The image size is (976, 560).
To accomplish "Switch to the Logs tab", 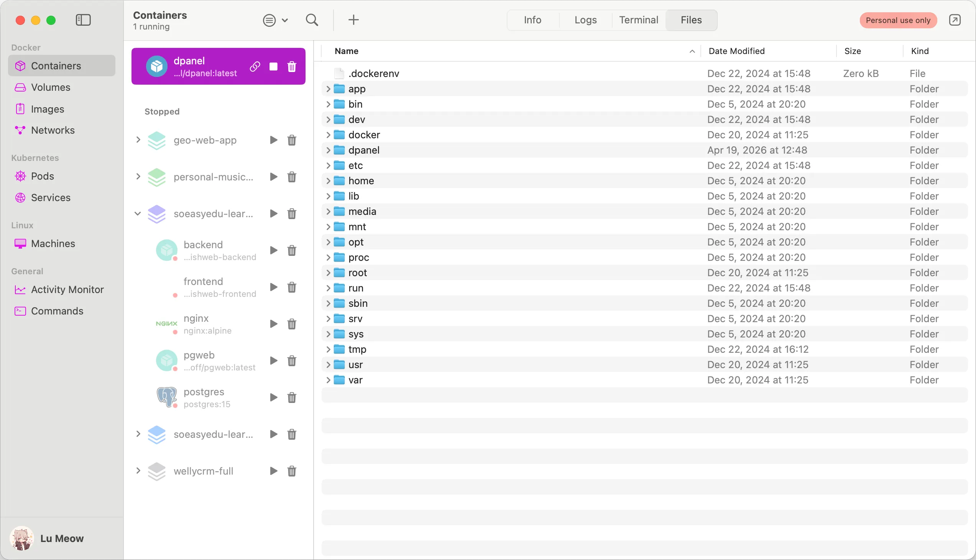I will pos(585,20).
